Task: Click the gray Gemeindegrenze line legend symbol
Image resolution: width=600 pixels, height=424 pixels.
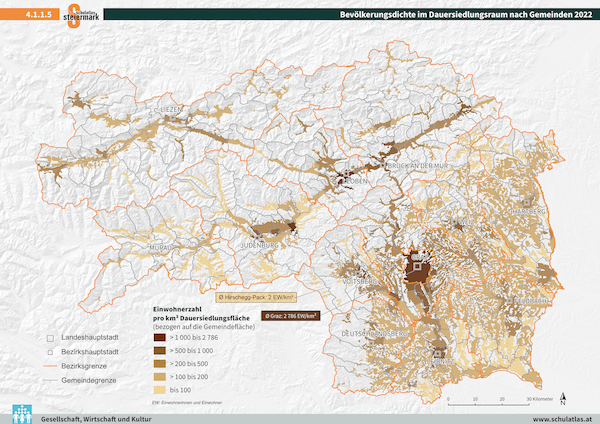Action: coord(50,380)
